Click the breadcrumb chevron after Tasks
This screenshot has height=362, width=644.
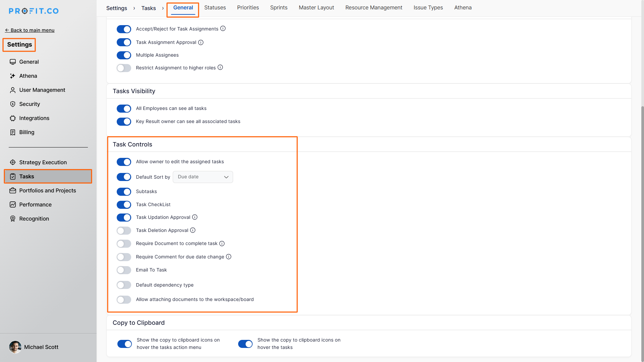click(163, 8)
